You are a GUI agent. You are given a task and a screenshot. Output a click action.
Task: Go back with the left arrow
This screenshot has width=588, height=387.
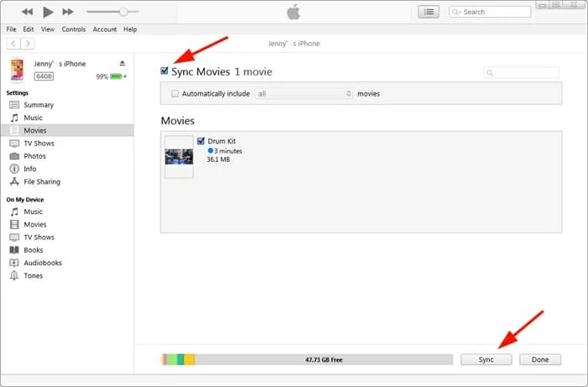[13, 44]
